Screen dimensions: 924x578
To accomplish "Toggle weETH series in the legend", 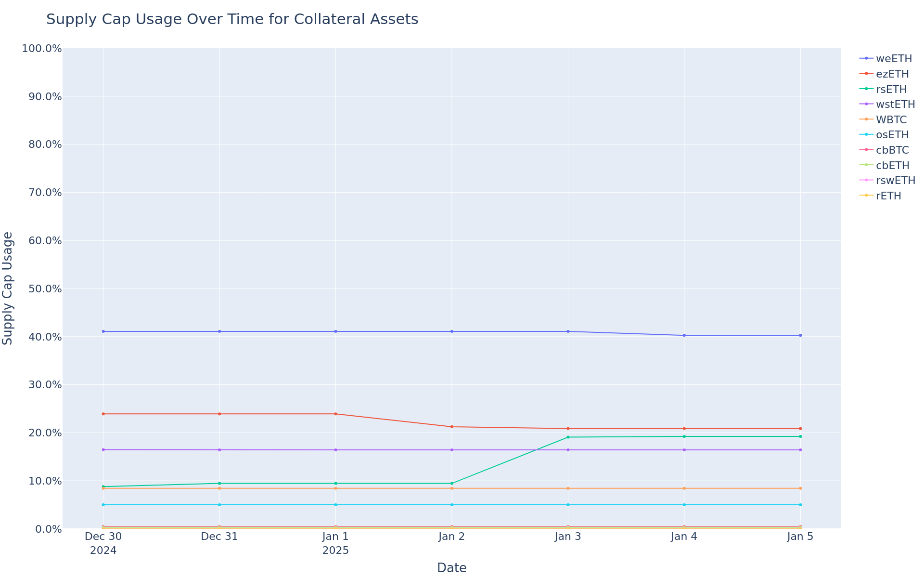I will 893,59.
